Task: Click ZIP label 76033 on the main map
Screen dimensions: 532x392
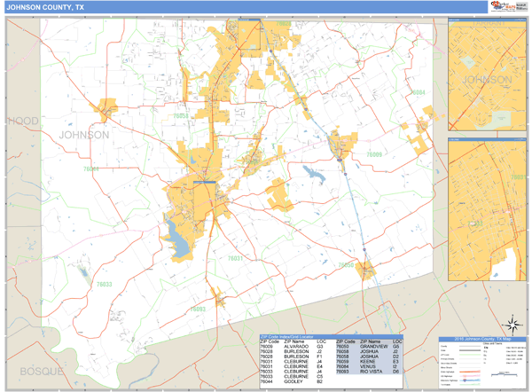Action: point(104,285)
